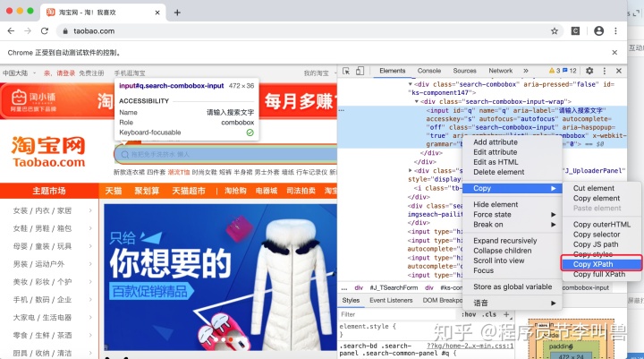Image resolution: width=644 pixels, height=359 pixels.
Task: Reload the taobao.com page
Action: (45, 30)
